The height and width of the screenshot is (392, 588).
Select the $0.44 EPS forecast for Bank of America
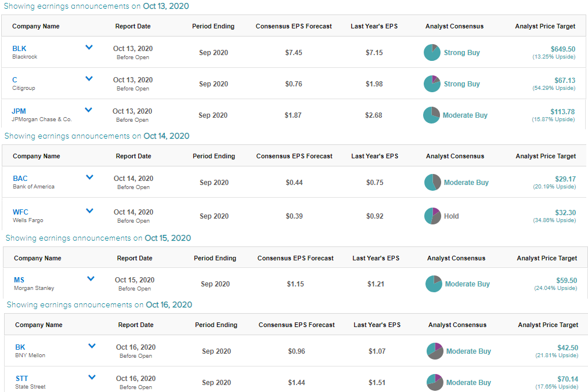click(x=294, y=183)
